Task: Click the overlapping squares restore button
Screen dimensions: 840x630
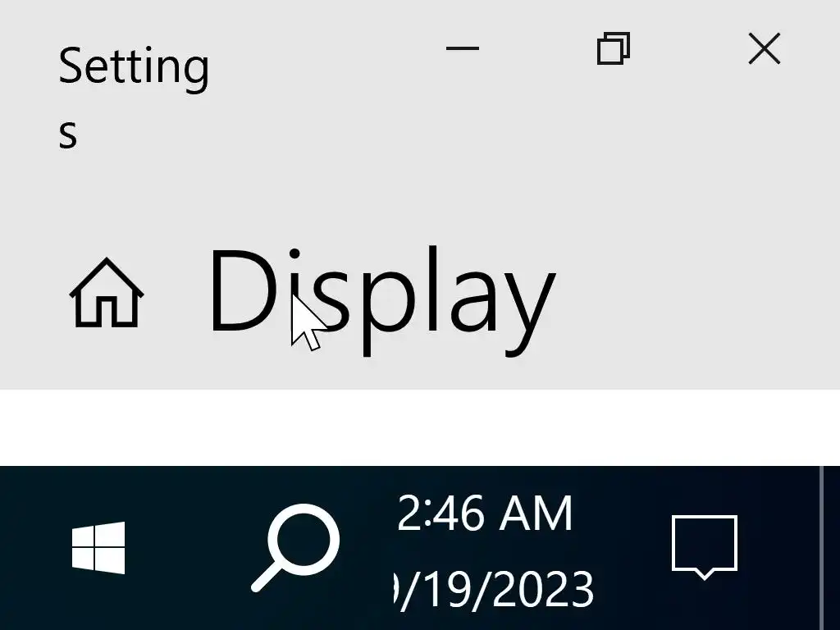Action: coord(614,48)
